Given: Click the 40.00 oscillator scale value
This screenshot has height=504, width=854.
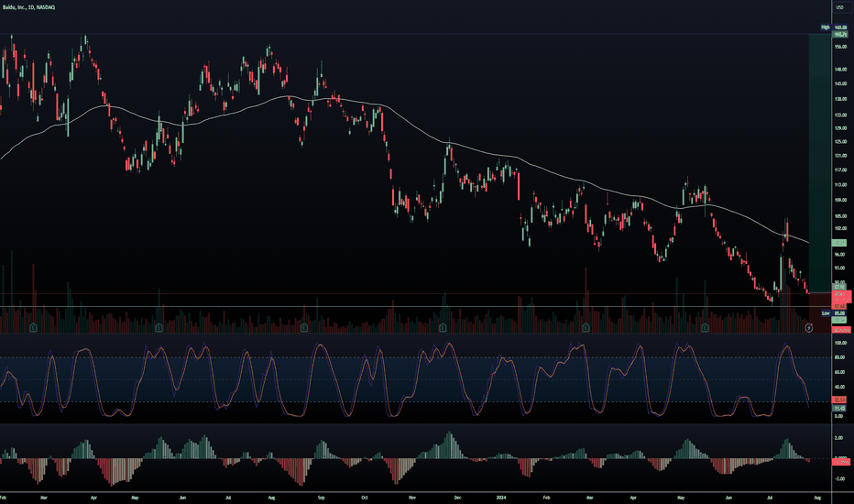Looking at the screenshot, I should (840, 387).
